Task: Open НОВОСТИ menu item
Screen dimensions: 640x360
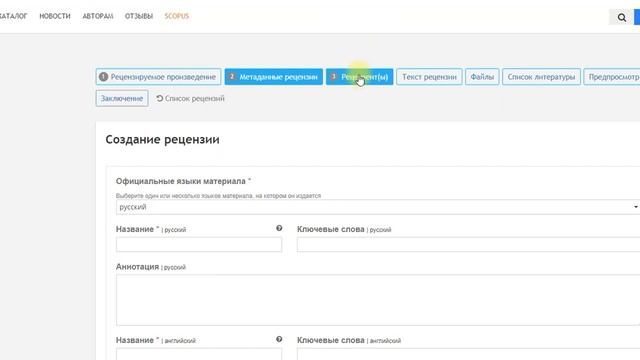Action: point(55,16)
